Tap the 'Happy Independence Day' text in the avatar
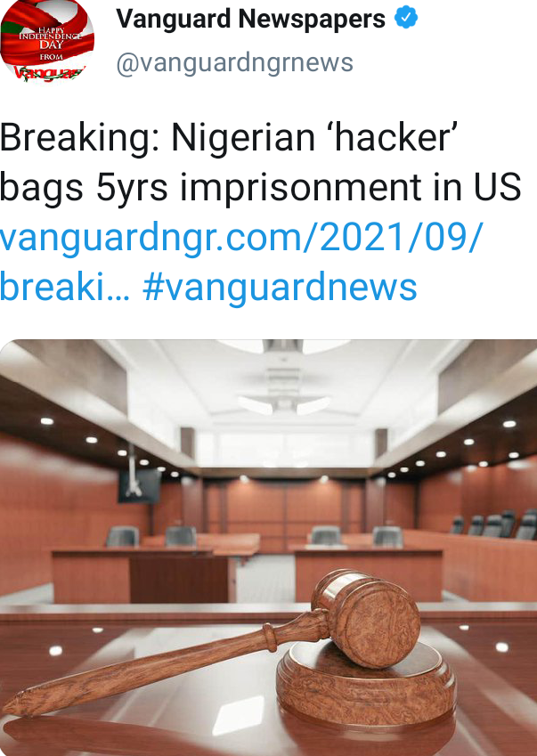Screen dimensions: 537x756 pyautogui.click(x=50, y=40)
